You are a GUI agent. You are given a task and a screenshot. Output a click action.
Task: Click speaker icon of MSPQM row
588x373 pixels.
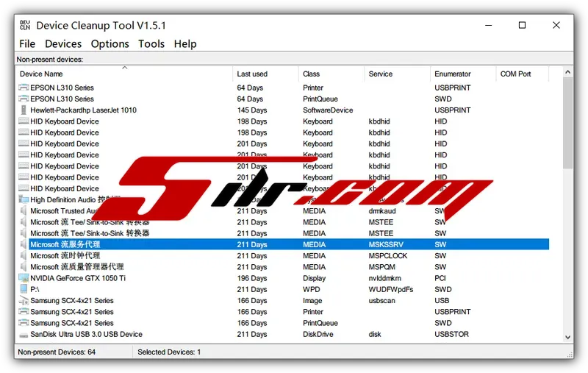point(24,267)
